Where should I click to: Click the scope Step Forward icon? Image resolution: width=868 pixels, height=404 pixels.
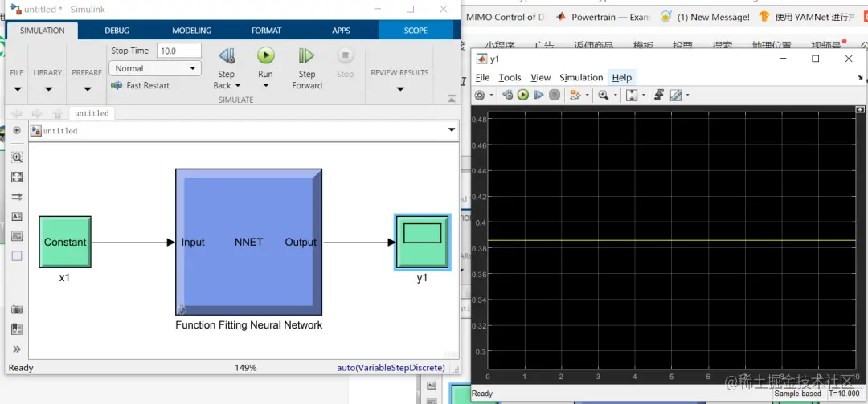click(x=538, y=96)
